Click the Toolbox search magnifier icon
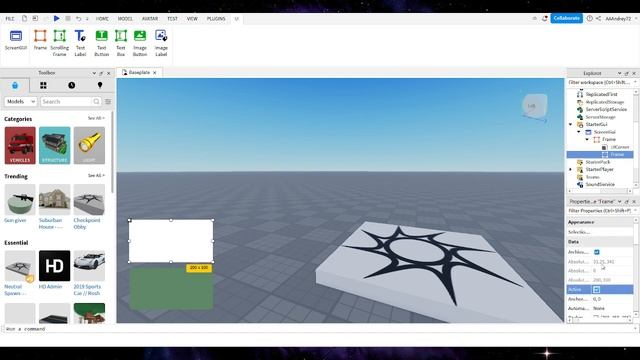Viewport: 640px width, 360px height. tap(96, 102)
